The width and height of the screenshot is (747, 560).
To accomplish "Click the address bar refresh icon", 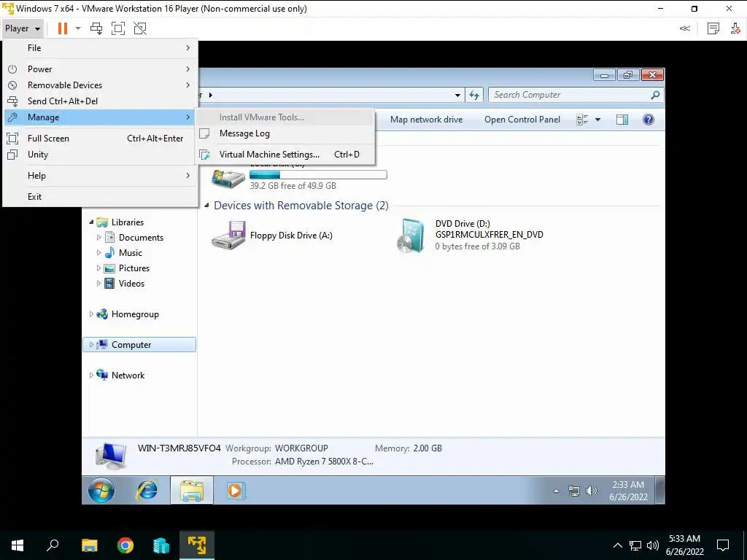I will tap(474, 95).
